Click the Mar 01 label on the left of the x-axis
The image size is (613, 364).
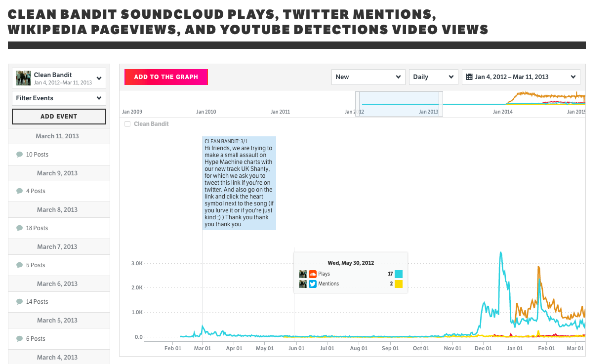(x=203, y=348)
